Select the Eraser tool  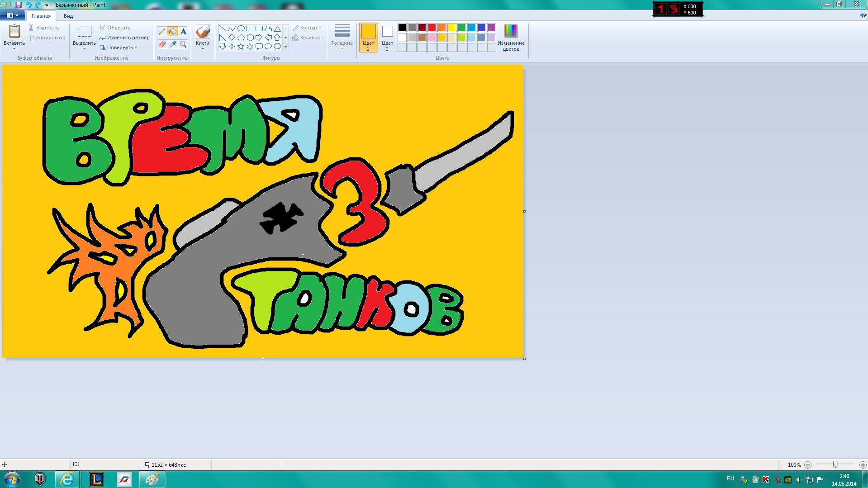coord(162,44)
